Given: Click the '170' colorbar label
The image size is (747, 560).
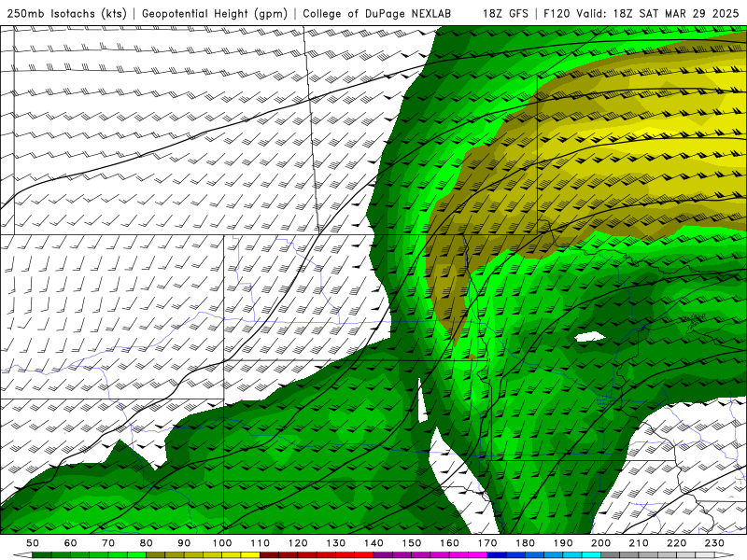Looking at the screenshot, I should pos(487,543).
